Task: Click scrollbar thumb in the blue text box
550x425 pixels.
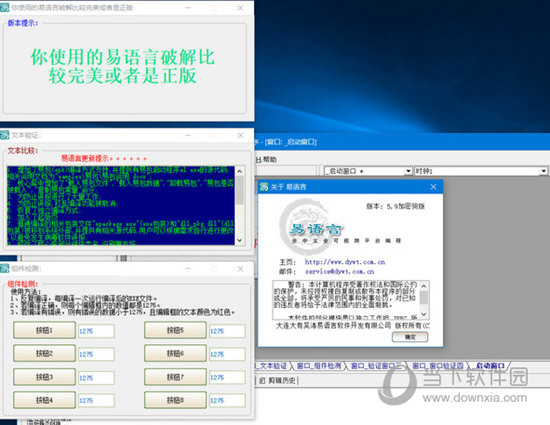Action: tap(240, 190)
